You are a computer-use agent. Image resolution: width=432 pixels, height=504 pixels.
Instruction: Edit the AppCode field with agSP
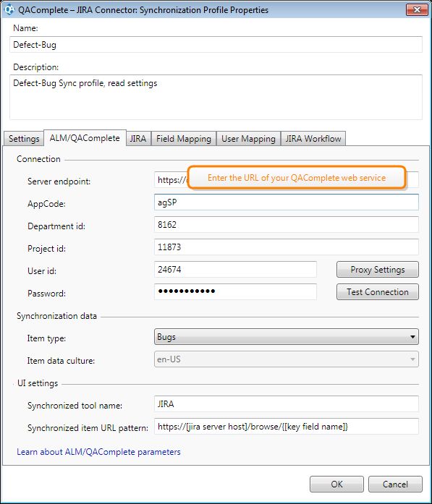click(x=287, y=202)
